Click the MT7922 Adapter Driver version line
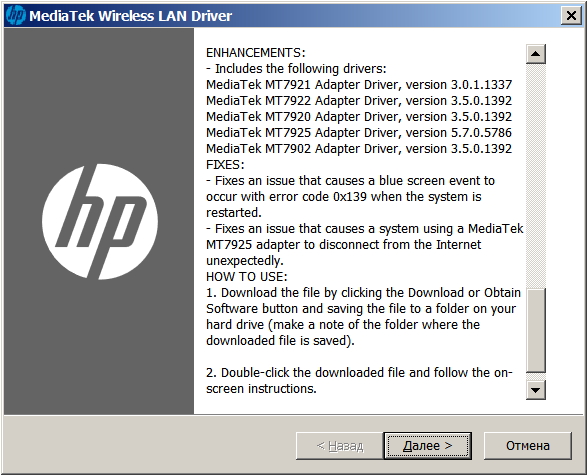This screenshot has width=588, height=476. [x=359, y=101]
